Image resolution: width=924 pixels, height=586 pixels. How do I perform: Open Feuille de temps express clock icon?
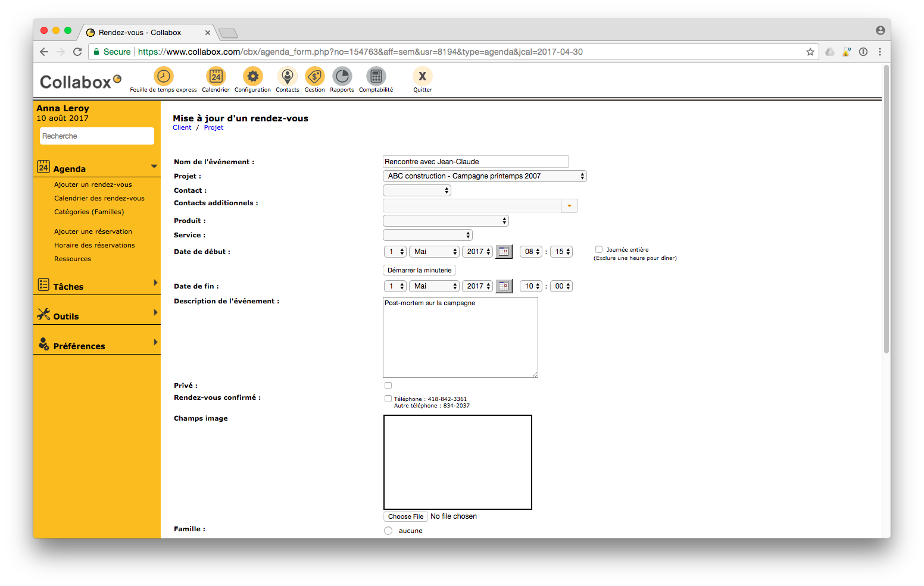click(163, 77)
